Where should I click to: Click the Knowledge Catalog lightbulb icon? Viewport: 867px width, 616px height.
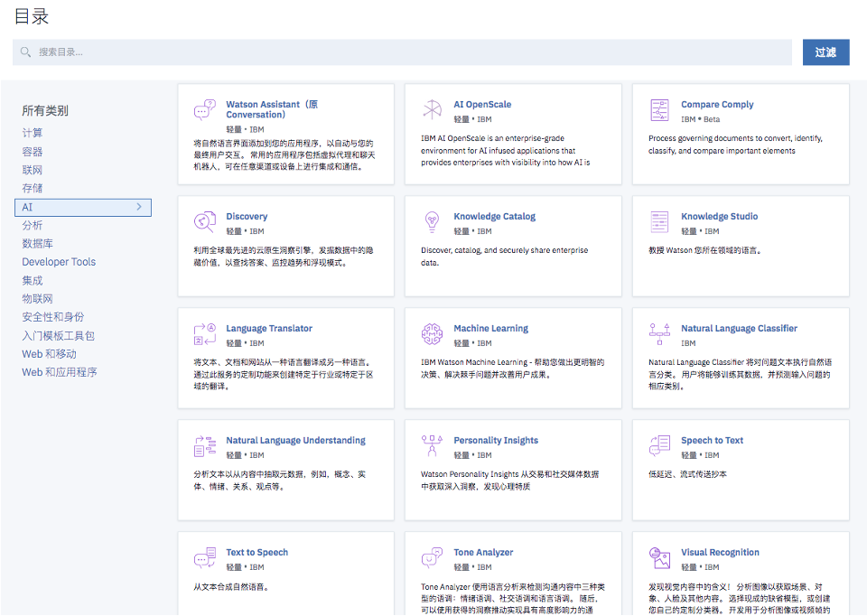click(x=432, y=221)
